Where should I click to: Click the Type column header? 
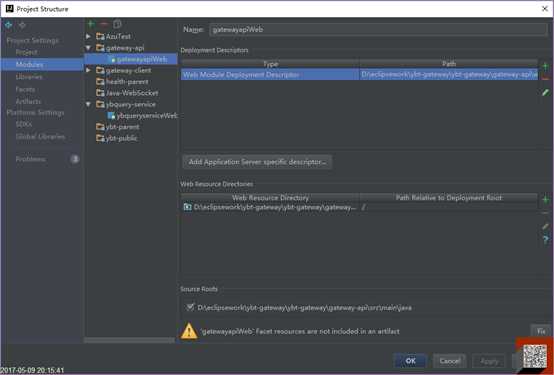coord(270,64)
